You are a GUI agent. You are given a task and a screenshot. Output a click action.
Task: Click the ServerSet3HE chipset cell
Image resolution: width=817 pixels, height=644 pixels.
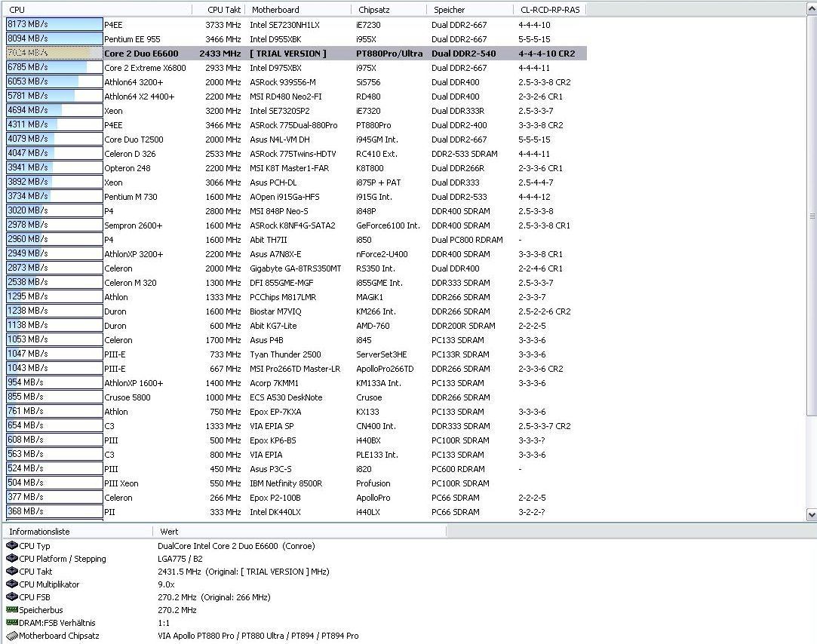382,354
